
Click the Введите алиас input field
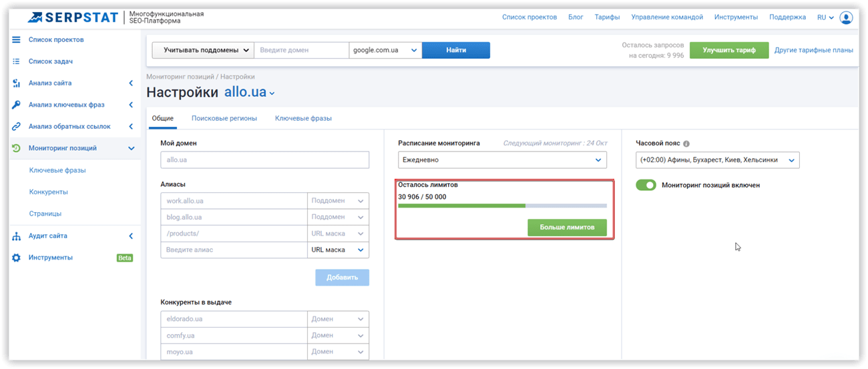(234, 250)
